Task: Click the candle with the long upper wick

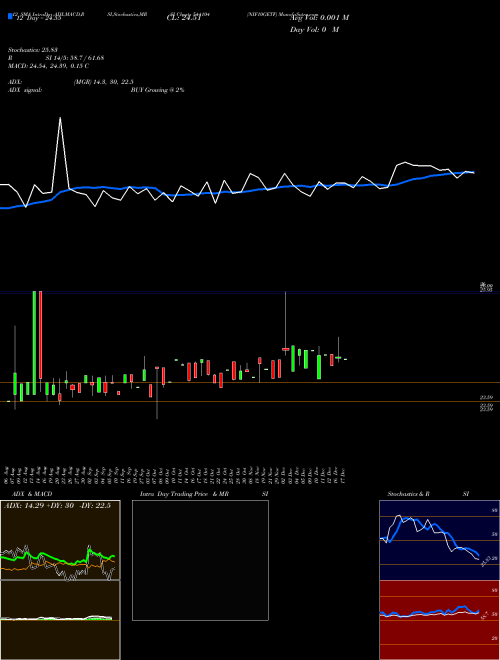Action: [285, 322]
